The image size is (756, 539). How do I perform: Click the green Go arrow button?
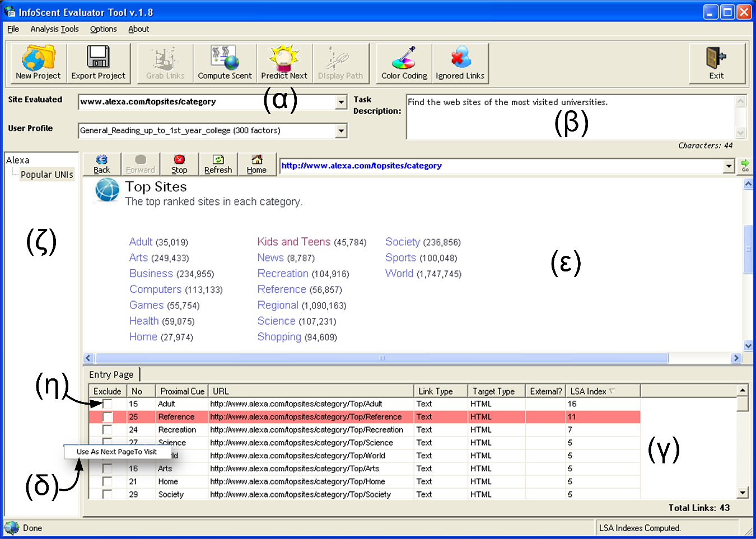745,166
